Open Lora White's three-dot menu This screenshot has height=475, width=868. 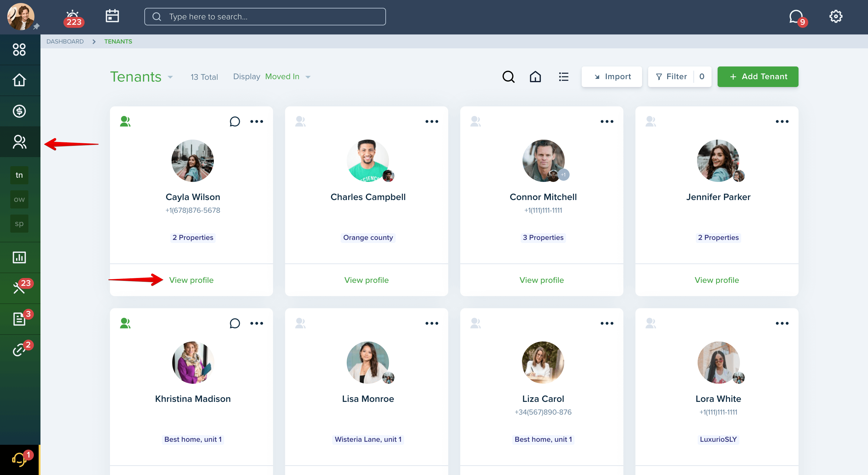pos(782,323)
